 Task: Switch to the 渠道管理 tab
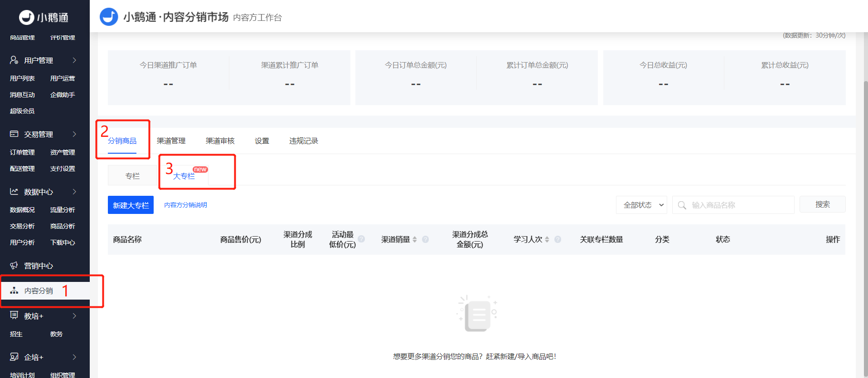pyautogui.click(x=171, y=141)
